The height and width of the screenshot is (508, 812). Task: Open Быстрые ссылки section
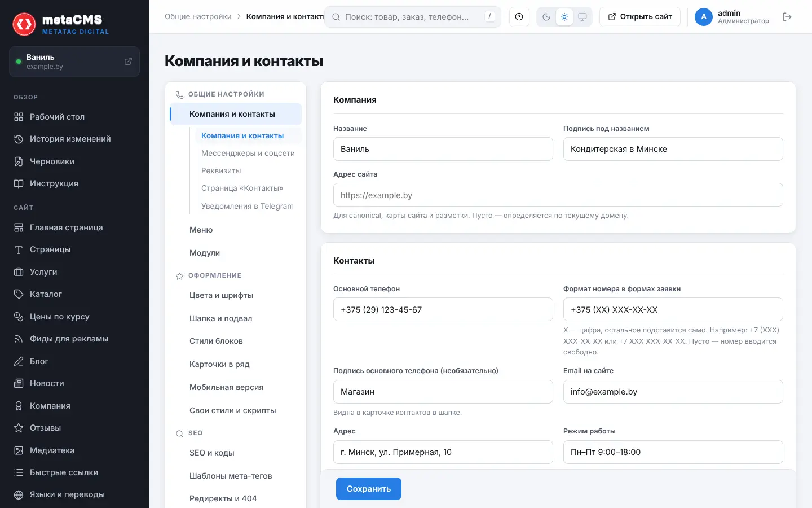coord(74,472)
